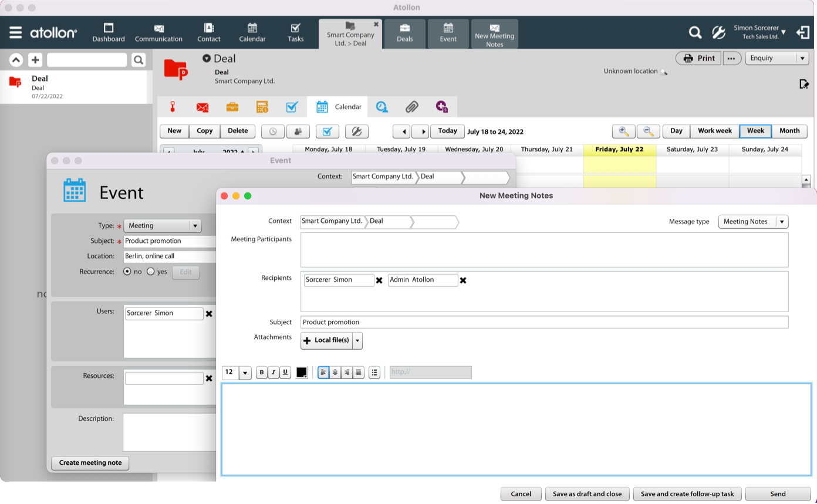Click the paperclip attachments tab icon
Image resolution: width=817 pixels, height=504 pixels.
412,107
